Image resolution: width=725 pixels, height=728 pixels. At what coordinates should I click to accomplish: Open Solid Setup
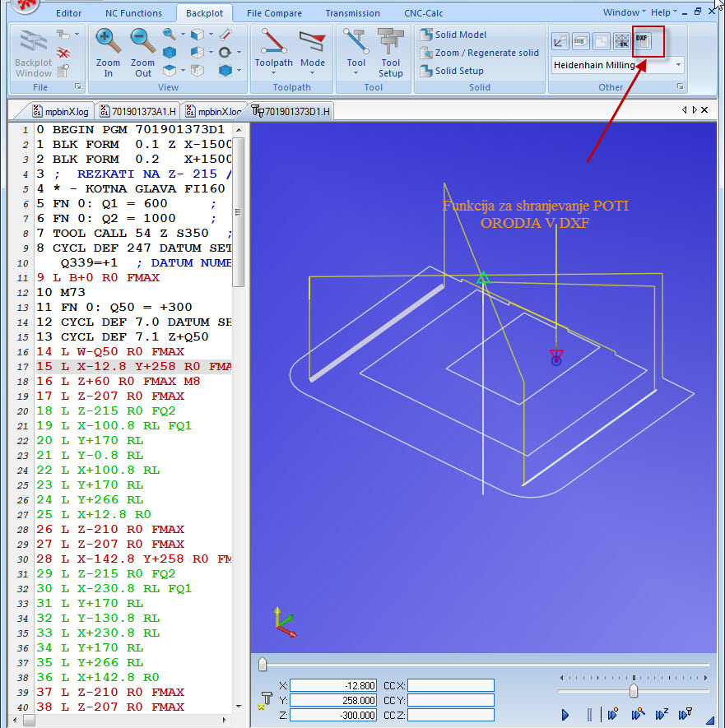click(x=452, y=71)
